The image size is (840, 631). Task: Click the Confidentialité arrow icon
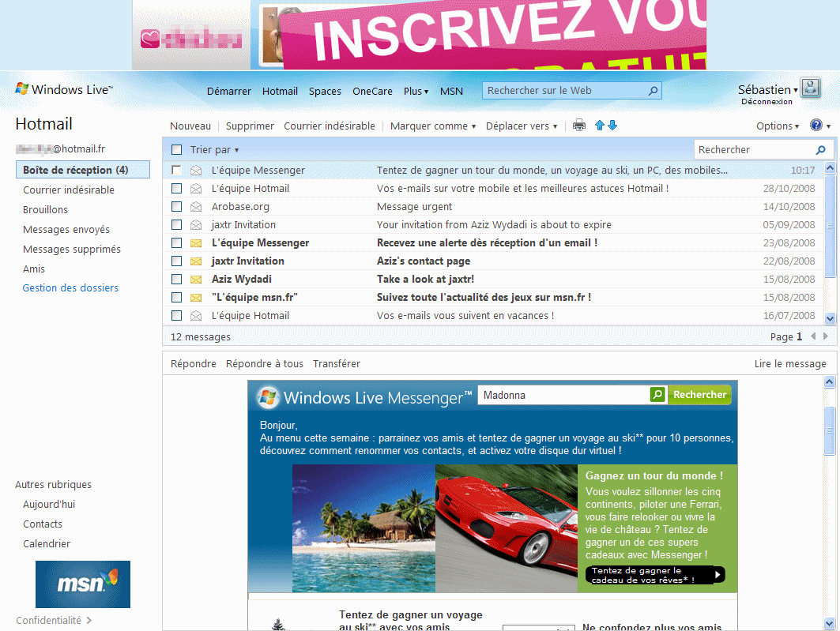89,620
